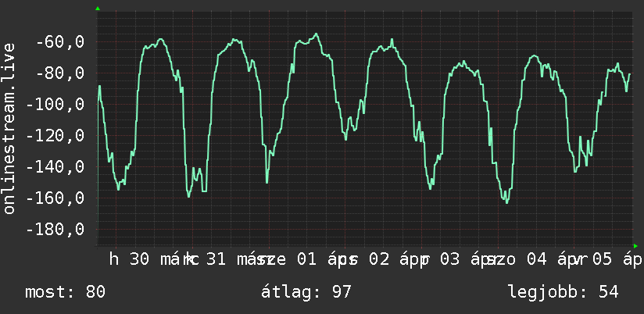This screenshot has height=314, width=644.
Task: Click the 'most: 80' statistic
Action: (66, 292)
